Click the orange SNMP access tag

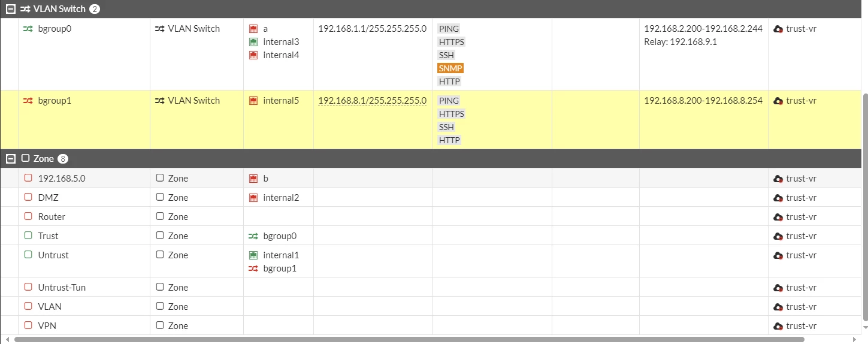pos(450,68)
